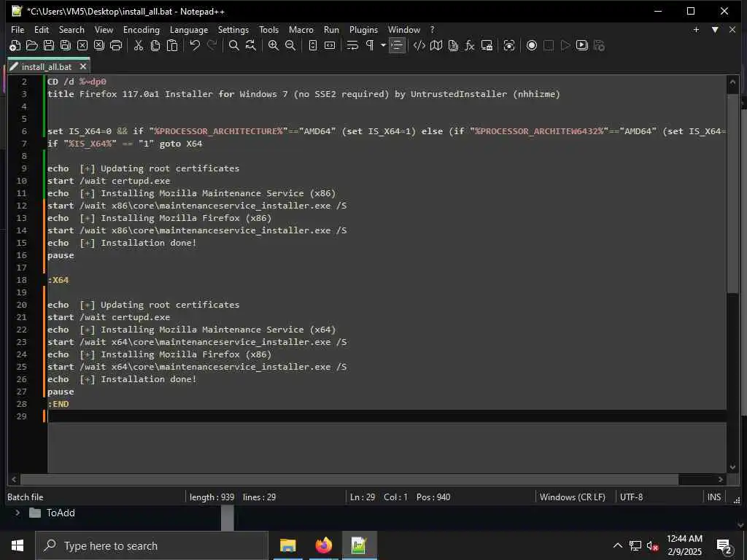Screen dimensions: 747x560
Task: Open the user defined language icon
Action: click(x=419, y=45)
